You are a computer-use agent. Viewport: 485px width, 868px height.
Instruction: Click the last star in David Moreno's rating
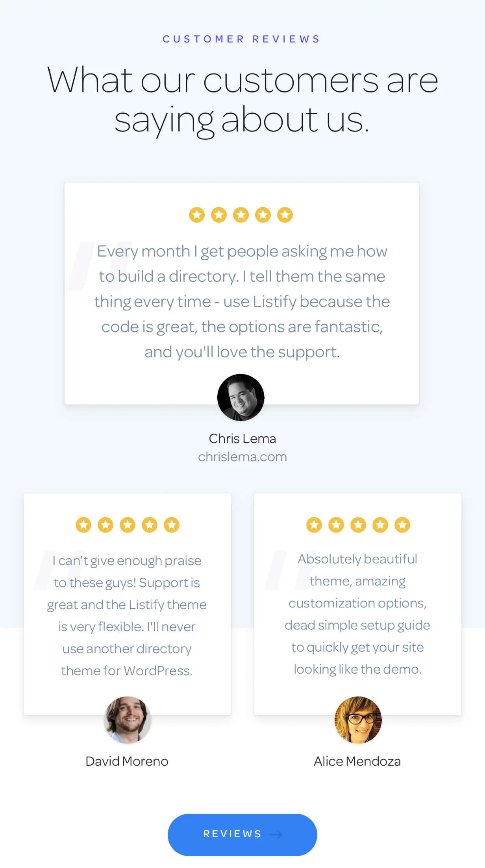point(171,524)
